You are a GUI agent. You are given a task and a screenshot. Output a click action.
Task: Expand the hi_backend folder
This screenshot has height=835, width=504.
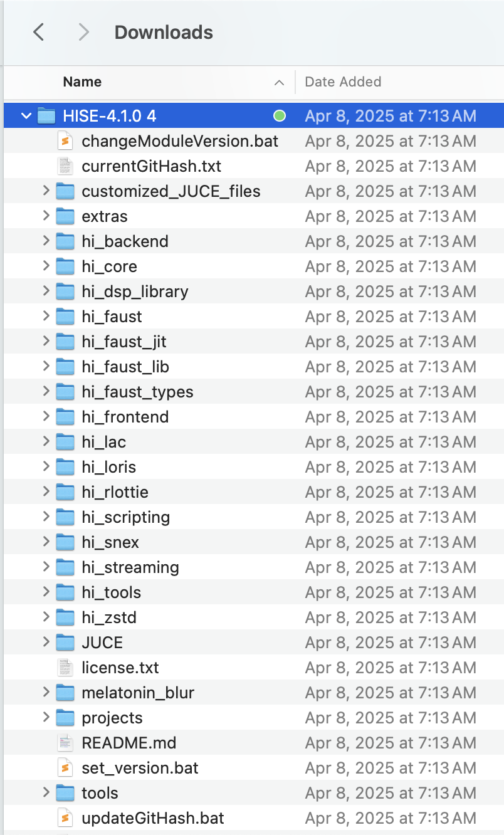coord(46,241)
